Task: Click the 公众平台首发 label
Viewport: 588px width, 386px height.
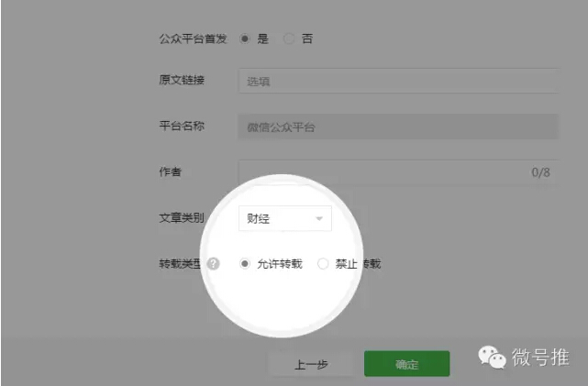Action: (x=193, y=39)
